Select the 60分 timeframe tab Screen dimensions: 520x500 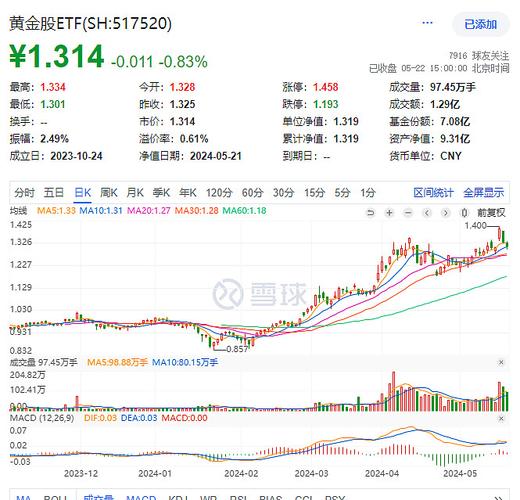click(252, 193)
